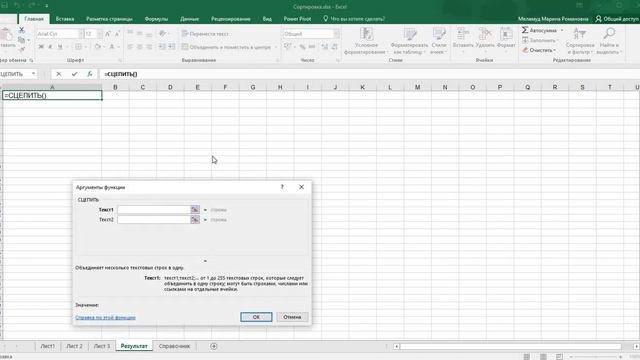The height and width of the screenshot is (360, 640).
Task: Click the Find and Select magnifier icon
Action: coord(609,34)
